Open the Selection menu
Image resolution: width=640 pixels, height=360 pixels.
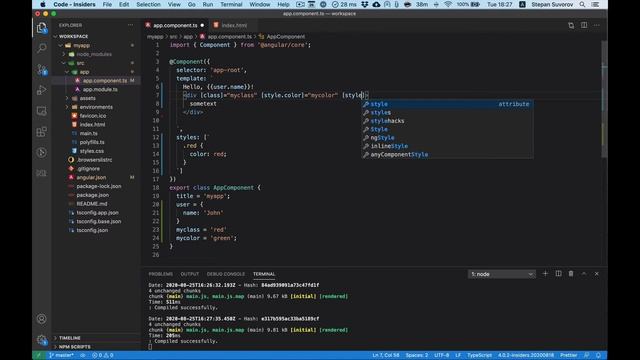(x=148, y=4)
